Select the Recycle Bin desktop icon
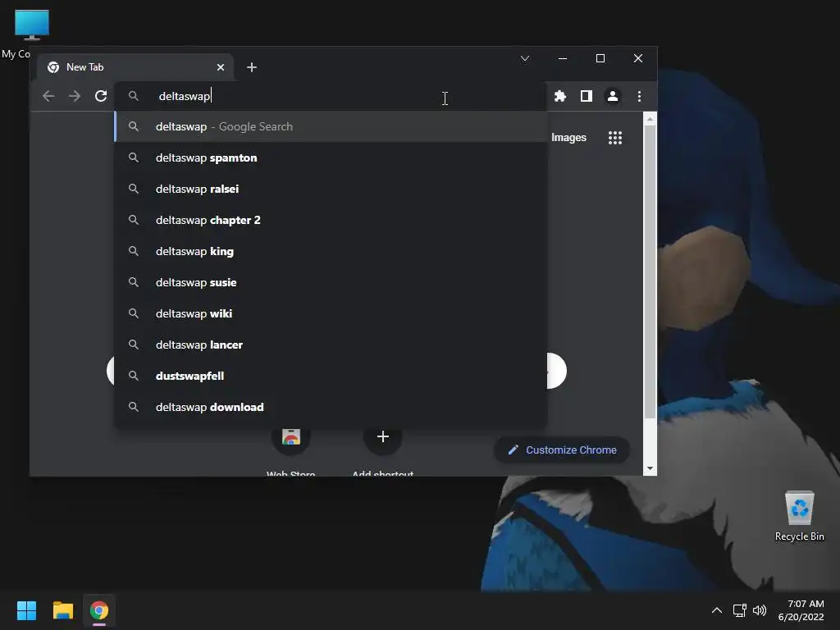 (x=799, y=517)
